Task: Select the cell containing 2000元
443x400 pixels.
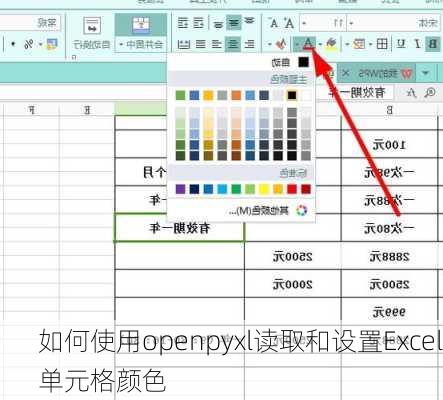Action: click(x=293, y=284)
